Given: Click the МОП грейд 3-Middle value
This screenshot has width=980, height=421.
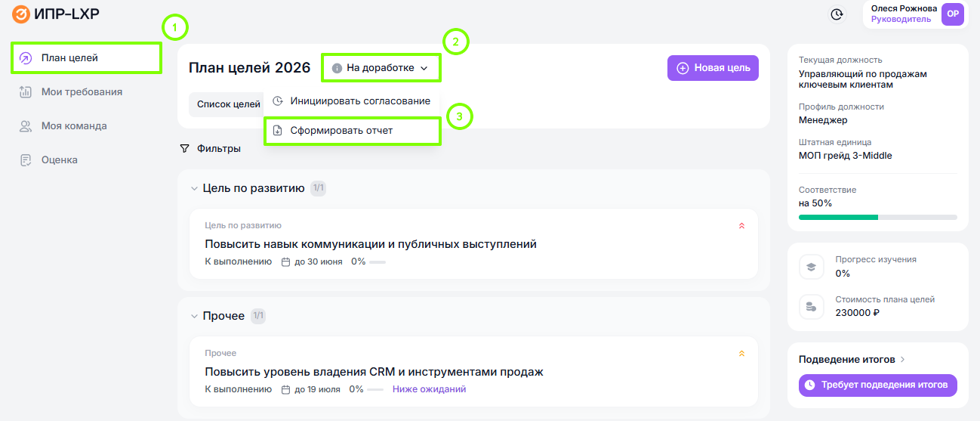Looking at the screenshot, I should click(845, 156).
